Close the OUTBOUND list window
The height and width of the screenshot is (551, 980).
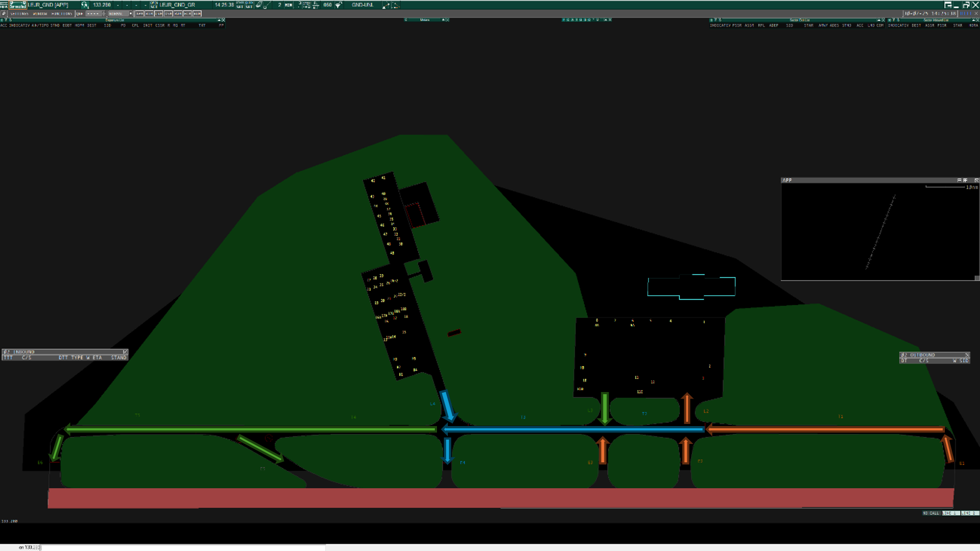967,355
